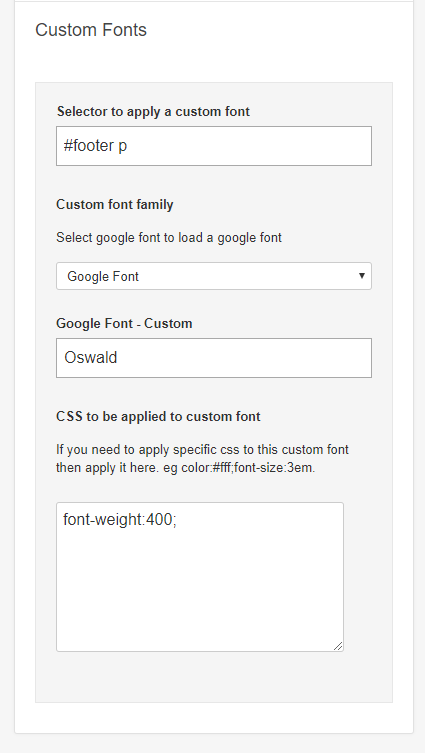
Task: Click the "Google Font - Custom" label
Action: pyautogui.click(x=124, y=323)
